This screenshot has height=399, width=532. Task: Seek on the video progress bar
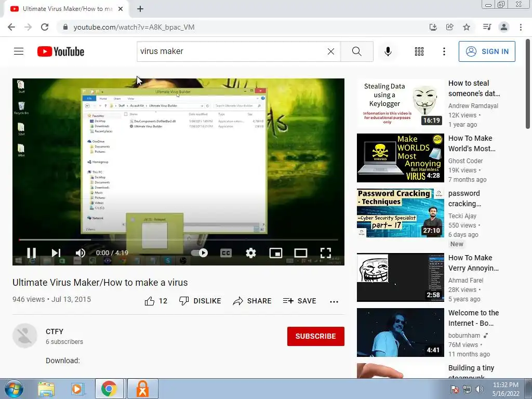coord(179,240)
